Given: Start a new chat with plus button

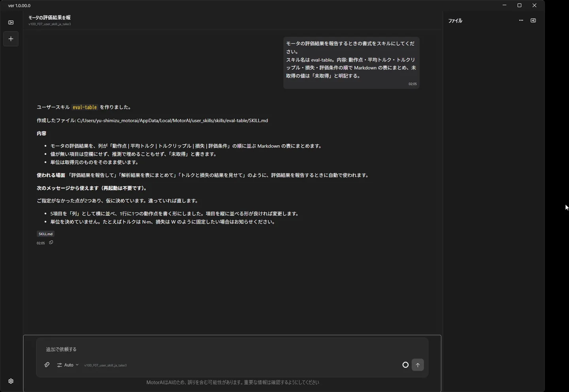Looking at the screenshot, I should tap(11, 39).
